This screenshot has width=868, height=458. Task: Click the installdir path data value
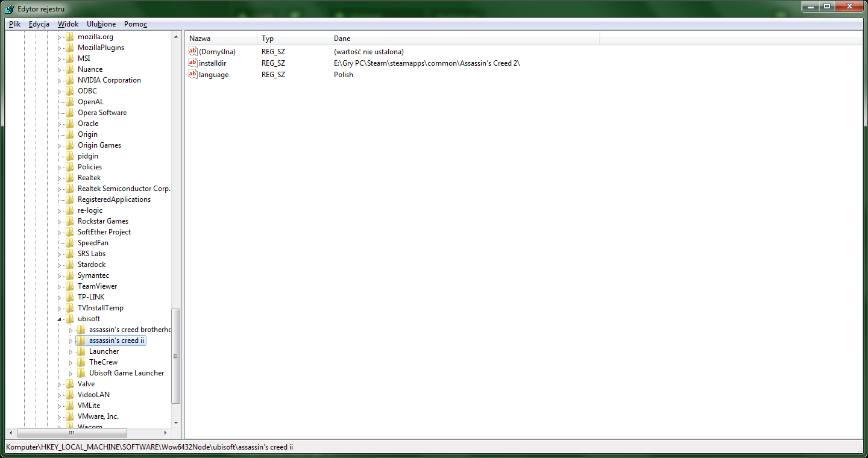tap(427, 63)
